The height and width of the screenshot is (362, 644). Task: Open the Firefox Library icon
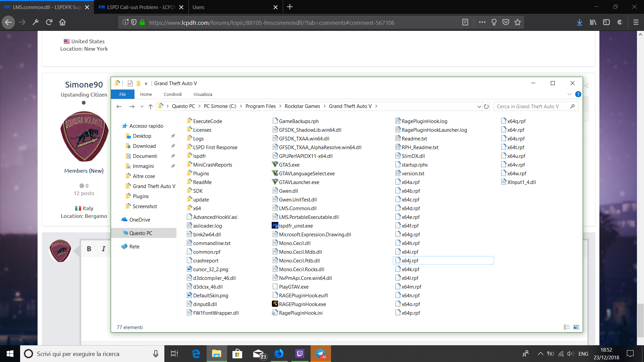tap(593, 22)
